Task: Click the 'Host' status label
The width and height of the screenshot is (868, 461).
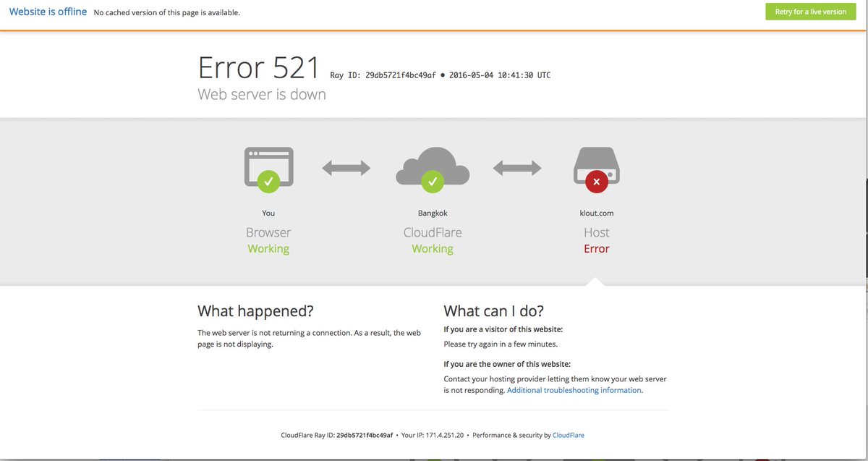Action: [x=597, y=232]
